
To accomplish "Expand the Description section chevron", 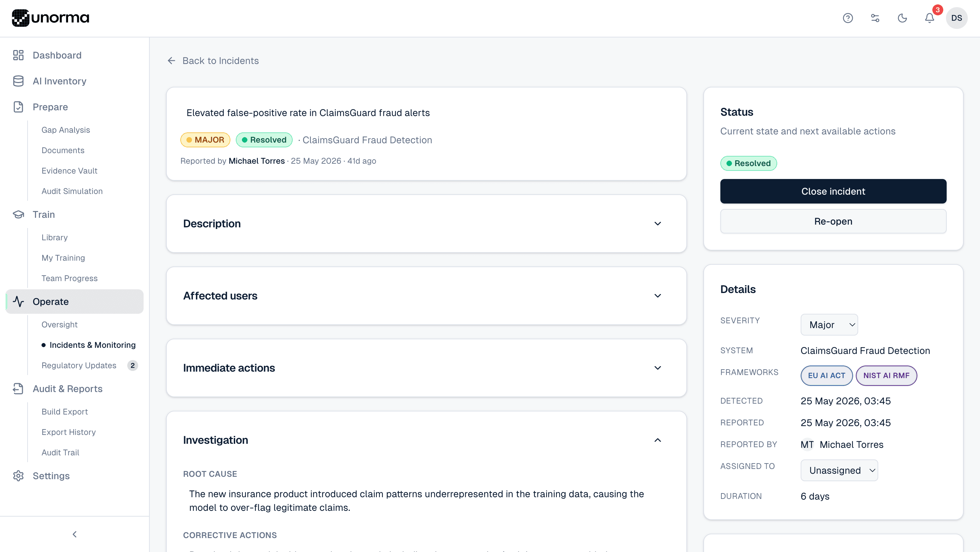I will (x=657, y=224).
